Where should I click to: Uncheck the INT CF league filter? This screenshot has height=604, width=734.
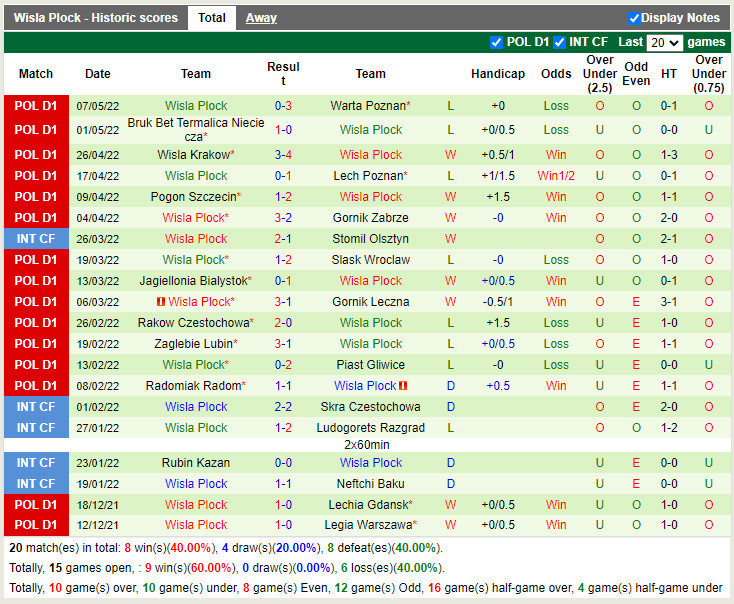coord(559,42)
